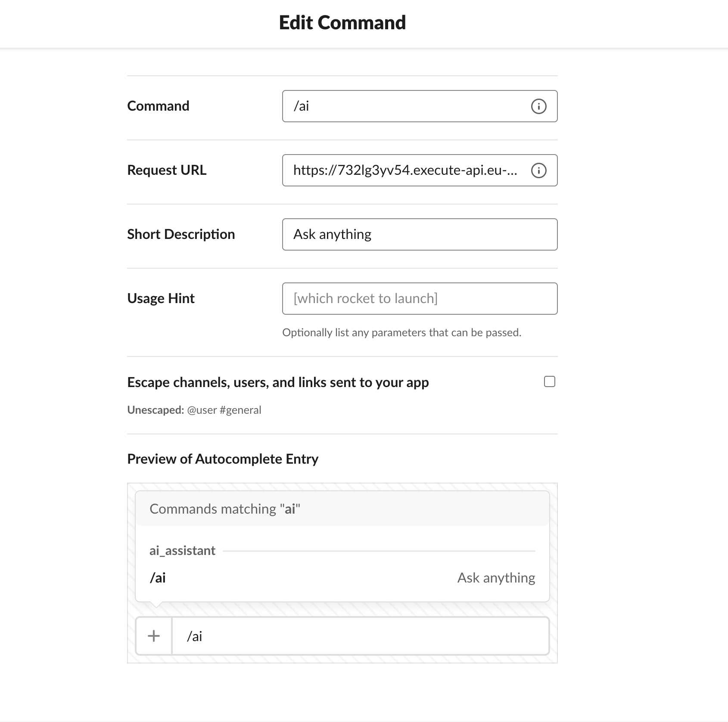Click the info icon in the Request URL field
Image resolution: width=728 pixels, height=722 pixels.
pyautogui.click(x=538, y=170)
